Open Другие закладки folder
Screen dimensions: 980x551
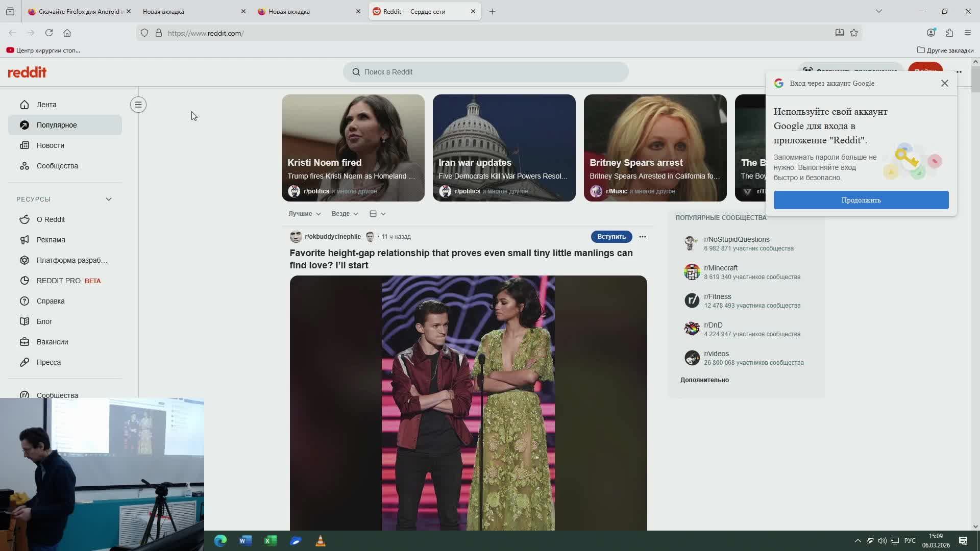945,50
